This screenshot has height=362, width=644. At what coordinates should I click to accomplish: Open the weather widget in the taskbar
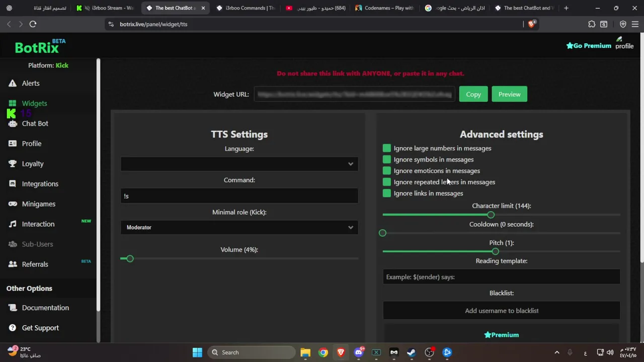[24, 352]
